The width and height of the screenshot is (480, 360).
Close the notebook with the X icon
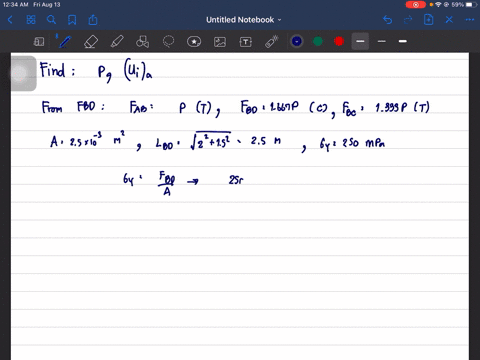[449, 20]
